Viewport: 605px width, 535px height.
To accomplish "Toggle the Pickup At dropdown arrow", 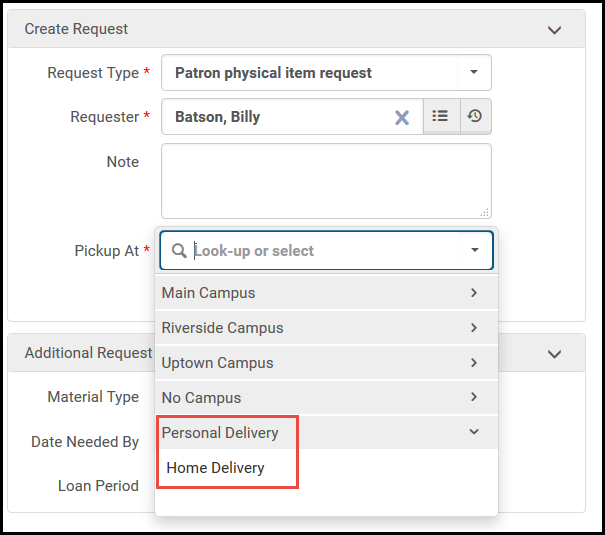I will coord(475,250).
